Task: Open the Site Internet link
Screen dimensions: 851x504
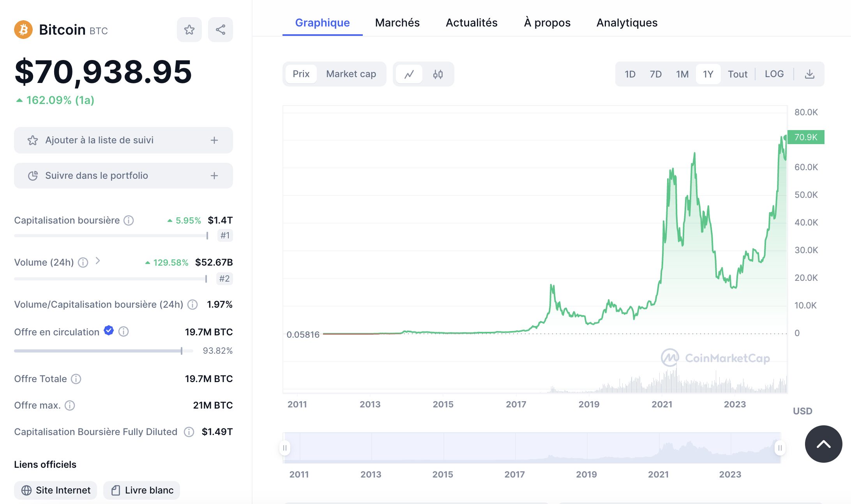Action: (x=56, y=490)
